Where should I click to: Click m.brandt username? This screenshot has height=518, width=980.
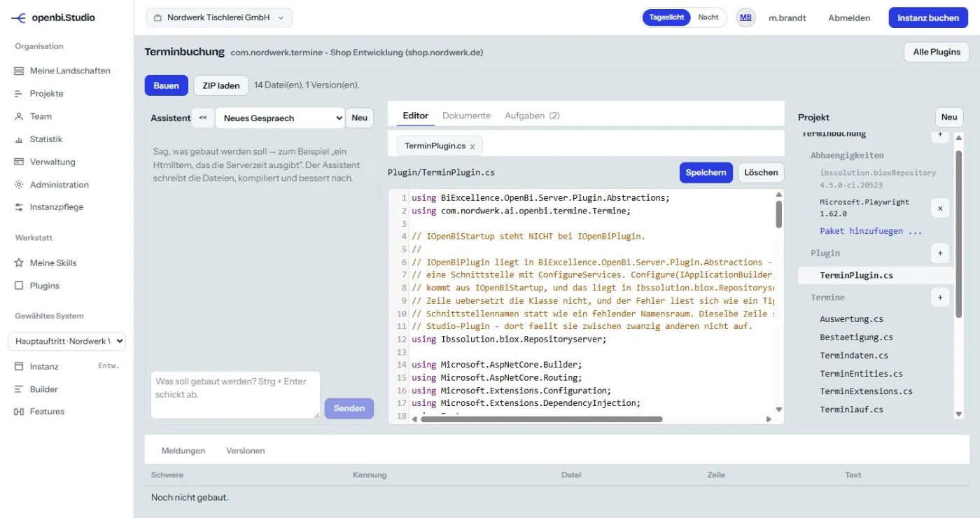pos(787,17)
